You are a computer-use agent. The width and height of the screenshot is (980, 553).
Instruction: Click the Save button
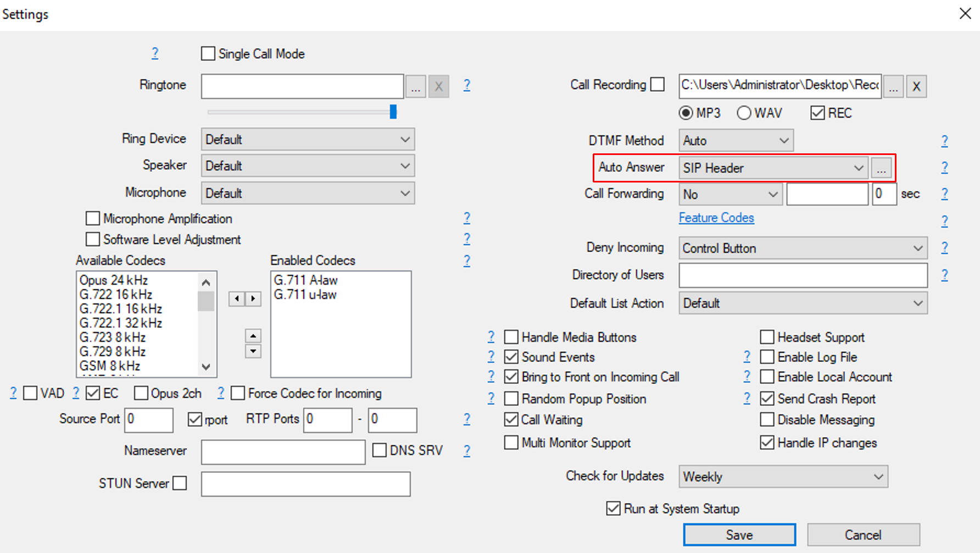tap(739, 535)
